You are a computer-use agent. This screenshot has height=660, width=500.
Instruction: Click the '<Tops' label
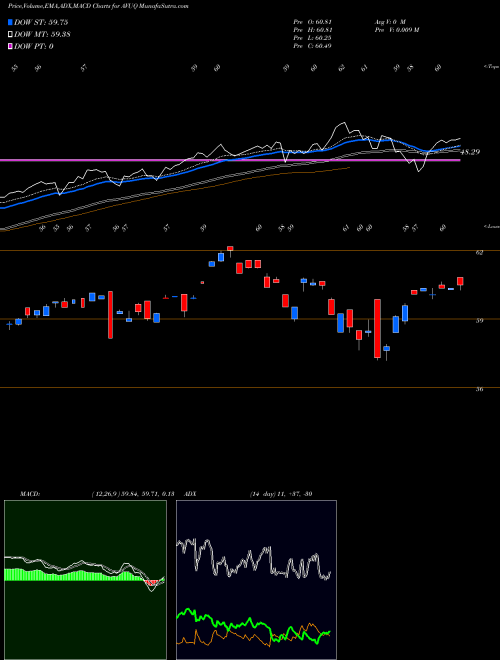pos(491,67)
